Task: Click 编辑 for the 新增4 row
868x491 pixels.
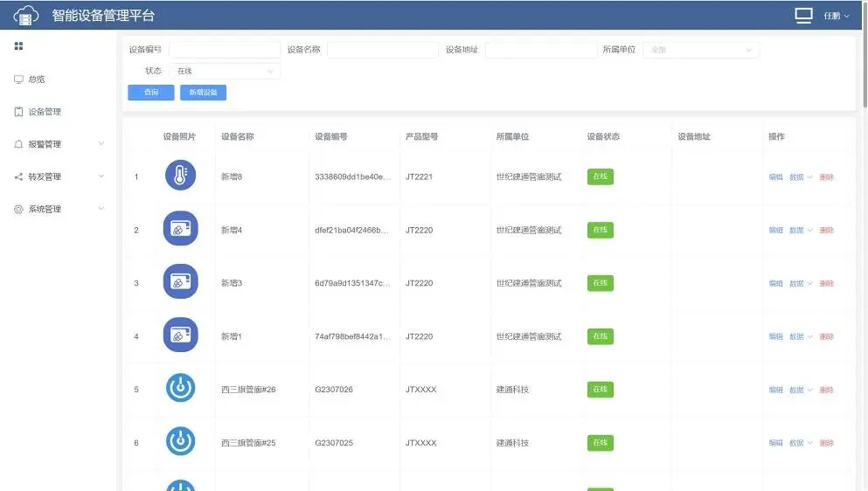Action: pos(775,231)
